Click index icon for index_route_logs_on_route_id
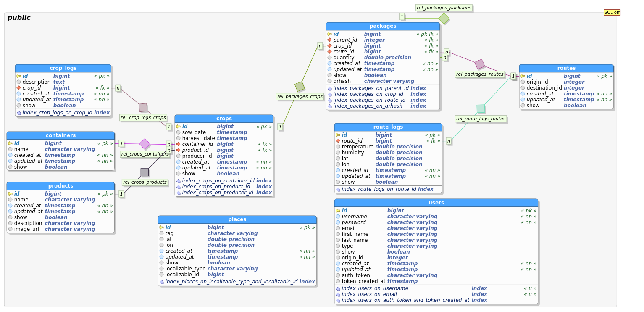Screen dimensions: 644x312 pyautogui.click(x=338, y=189)
